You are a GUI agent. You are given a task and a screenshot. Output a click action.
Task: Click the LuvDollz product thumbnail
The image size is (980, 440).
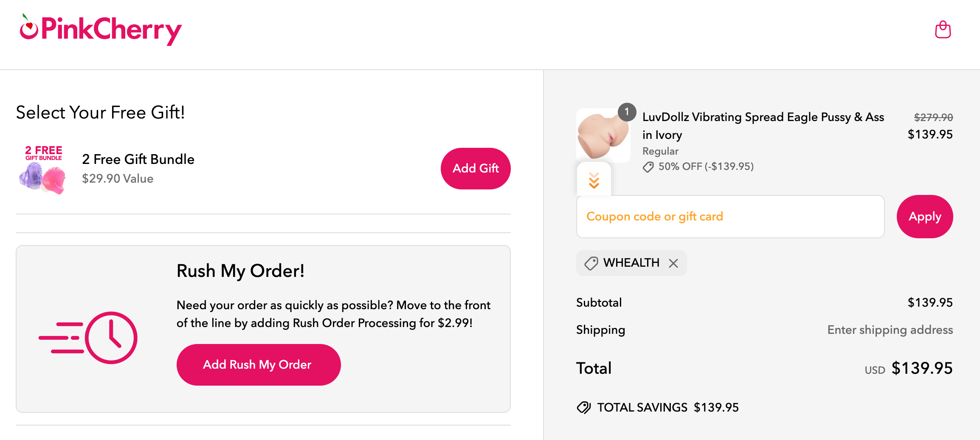click(x=602, y=135)
